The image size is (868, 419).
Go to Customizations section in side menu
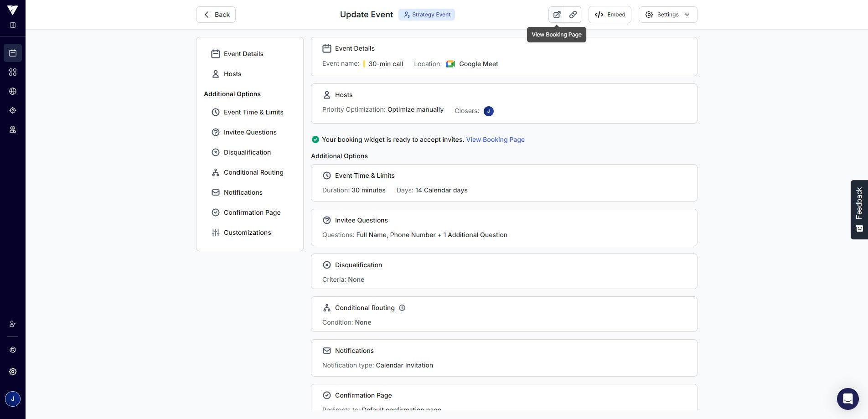(247, 233)
